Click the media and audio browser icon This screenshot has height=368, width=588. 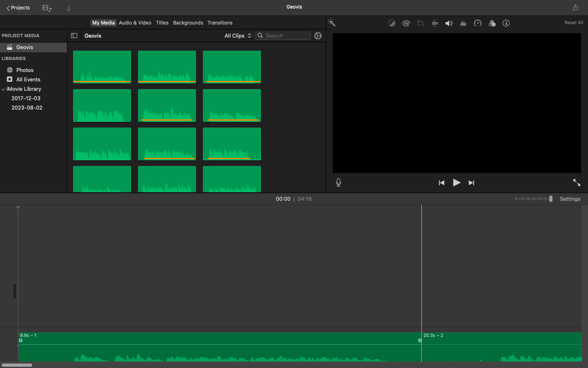tap(47, 8)
